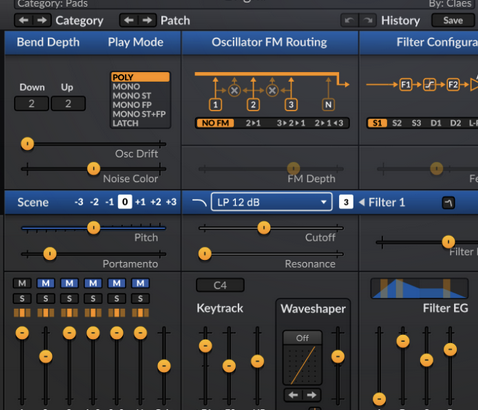Viewport: 478px width, 410px height.
Task: Select LATCH play mode
Action: click(x=140, y=123)
